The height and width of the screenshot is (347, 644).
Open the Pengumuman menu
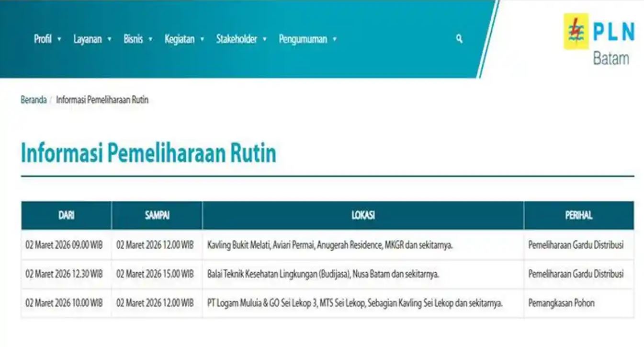[x=303, y=39]
